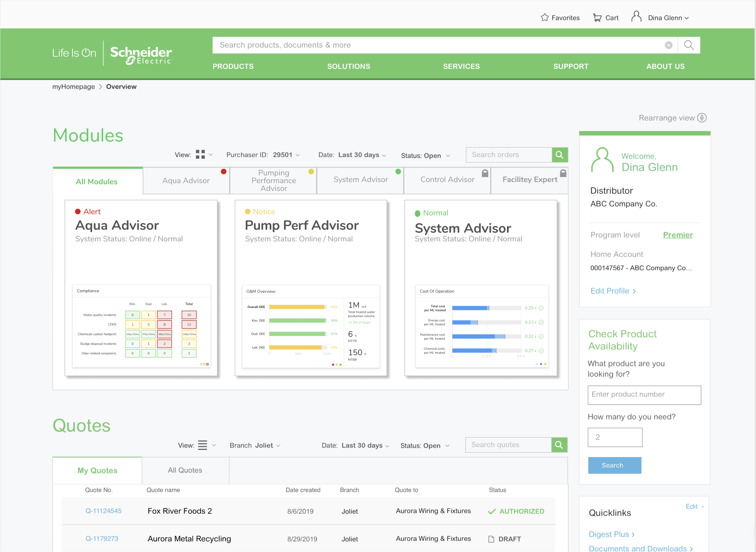Submit the Search quotes green button

pyautogui.click(x=559, y=445)
